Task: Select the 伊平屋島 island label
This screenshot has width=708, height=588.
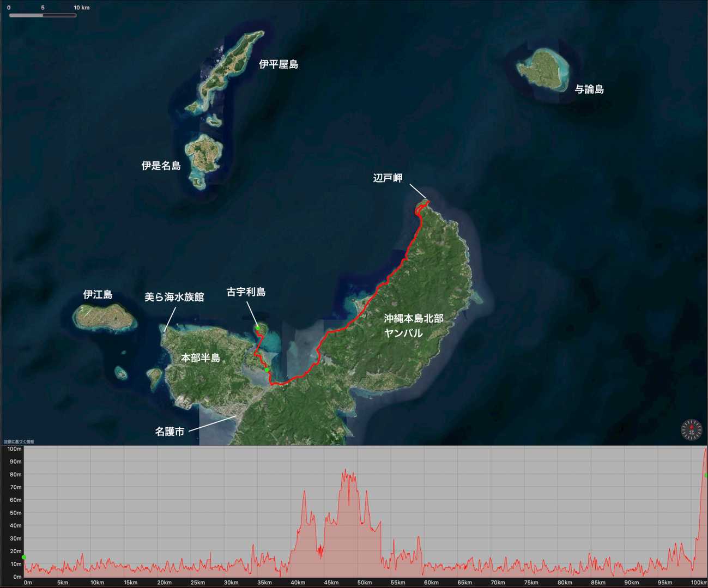Action: click(278, 64)
